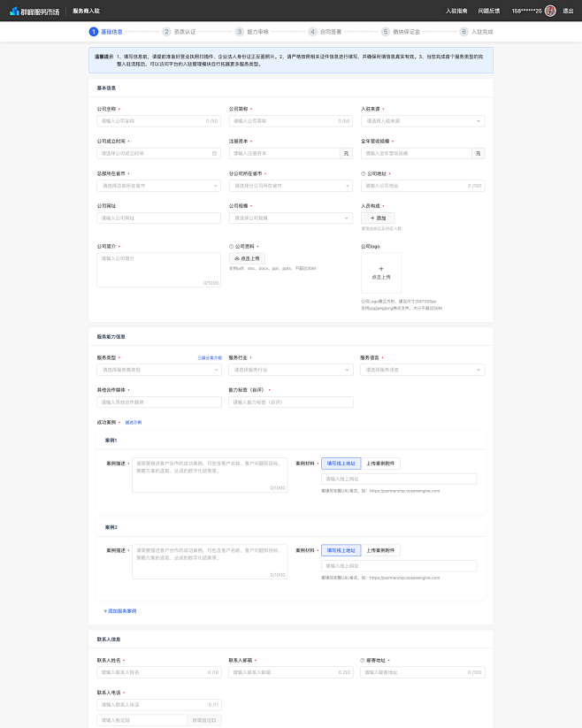Open the 入驻来源 dropdown
This screenshot has height=728, width=582.
tap(423, 120)
